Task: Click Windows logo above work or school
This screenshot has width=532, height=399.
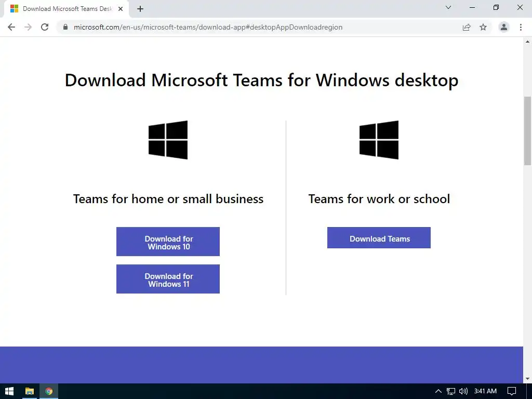Action: pos(379,140)
